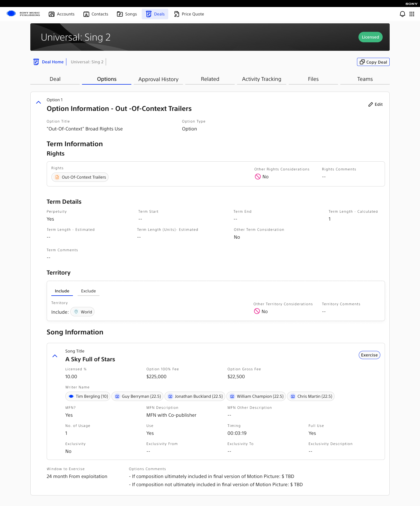Click the Out-Of-Context Trailers rights chip
The height and width of the screenshot is (506, 420).
pos(80,177)
